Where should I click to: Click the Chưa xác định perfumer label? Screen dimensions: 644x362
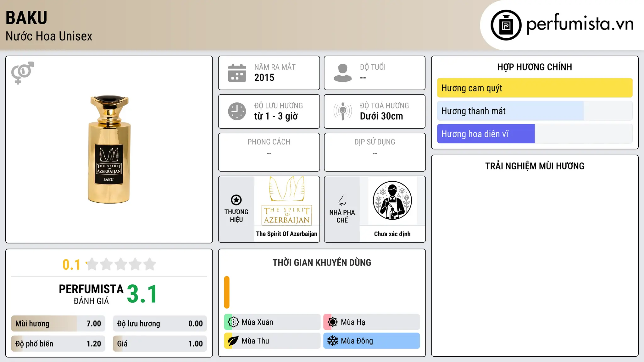(392, 234)
